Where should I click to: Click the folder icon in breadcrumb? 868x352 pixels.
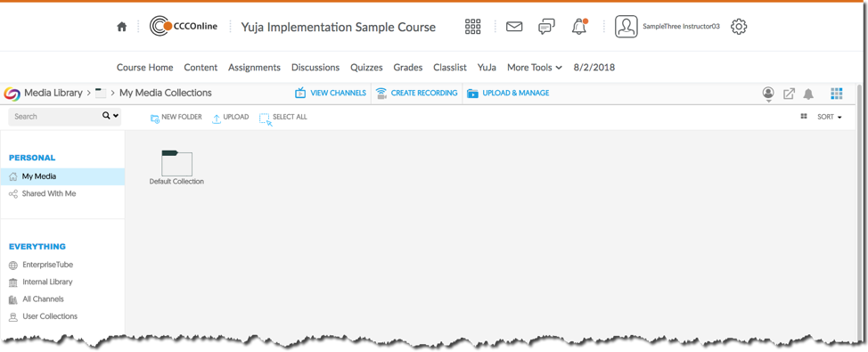click(100, 93)
